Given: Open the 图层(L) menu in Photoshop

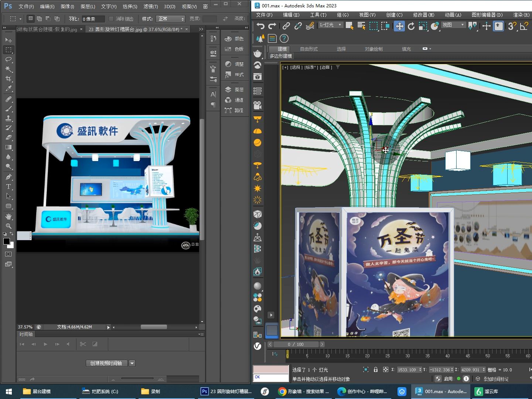Looking at the screenshot, I should click(88, 6).
